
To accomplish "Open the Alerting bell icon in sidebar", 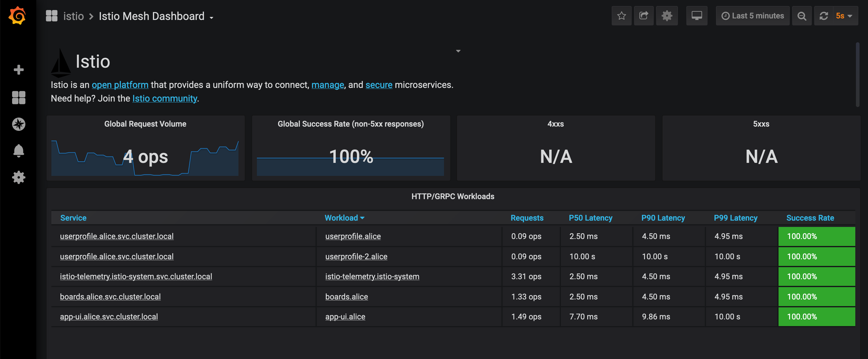I will pos(18,150).
